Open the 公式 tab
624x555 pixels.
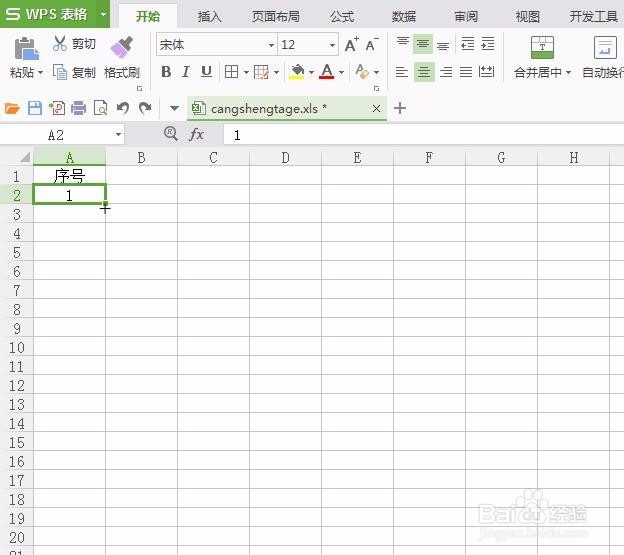[341, 16]
